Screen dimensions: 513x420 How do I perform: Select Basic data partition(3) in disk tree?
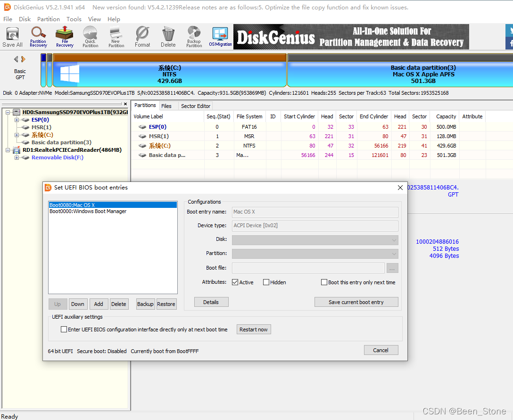click(61, 143)
